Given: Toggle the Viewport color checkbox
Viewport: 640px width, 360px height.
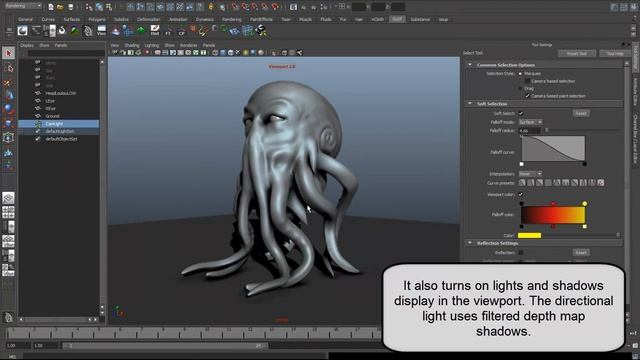Looking at the screenshot, I should pyautogui.click(x=521, y=195).
